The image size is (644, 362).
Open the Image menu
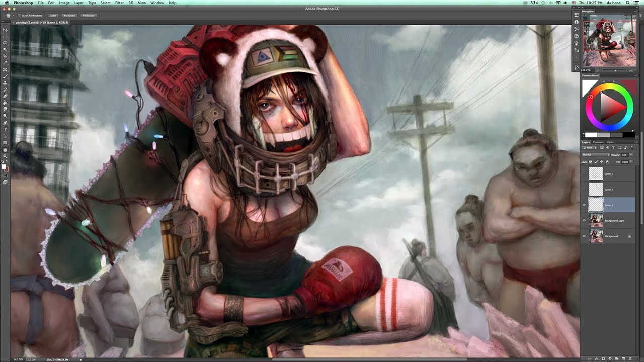click(64, 3)
